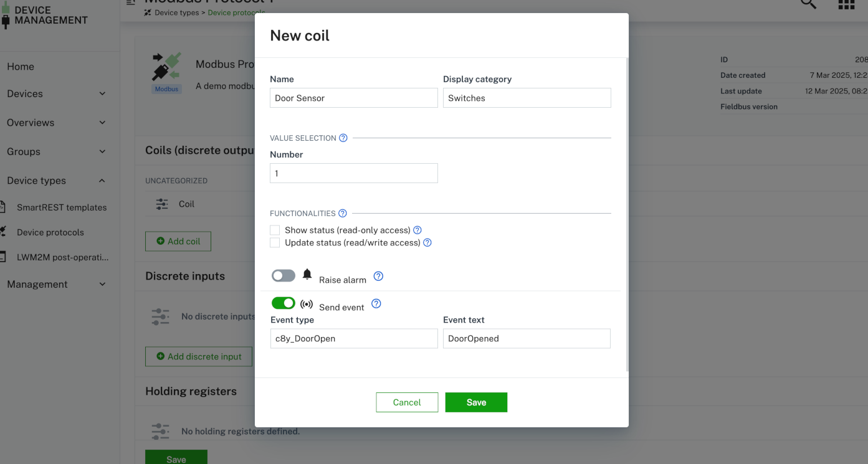Image resolution: width=868 pixels, height=464 pixels.
Task: Cancel the New coil dialog
Action: point(407,402)
